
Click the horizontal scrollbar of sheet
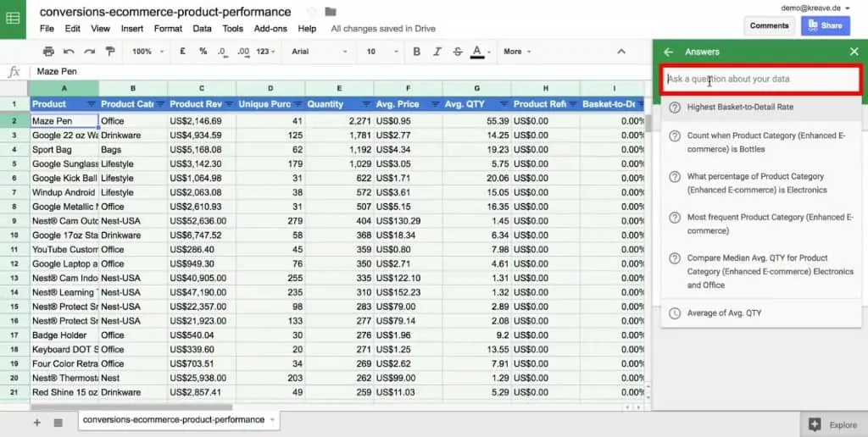(x=131, y=407)
